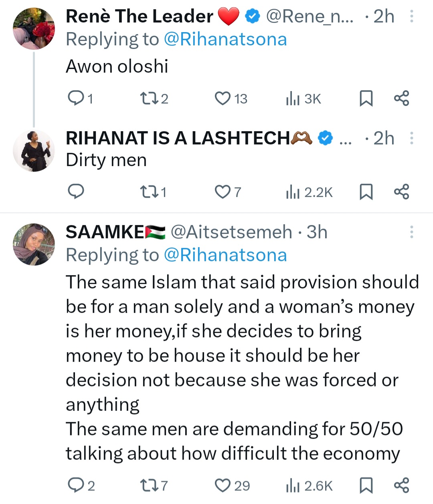Open Renè The Leader's profile picture
Viewport: 433px width, 504px height.
coord(34,29)
